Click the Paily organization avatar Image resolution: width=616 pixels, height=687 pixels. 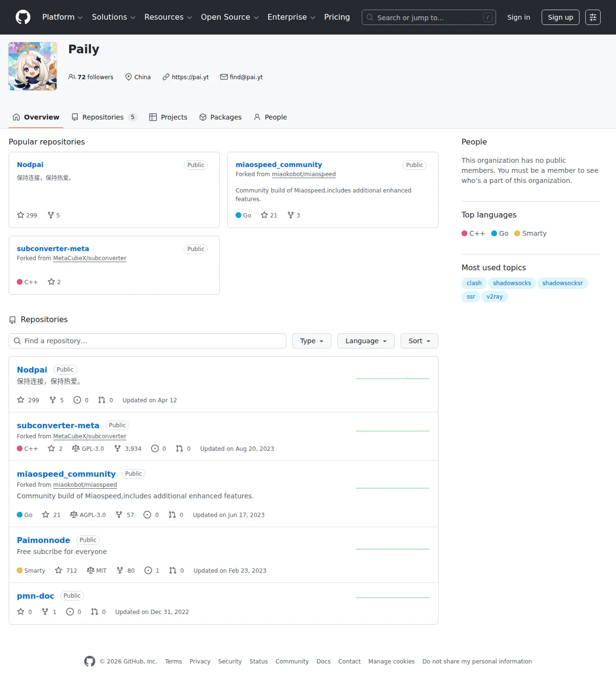point(33,66)
